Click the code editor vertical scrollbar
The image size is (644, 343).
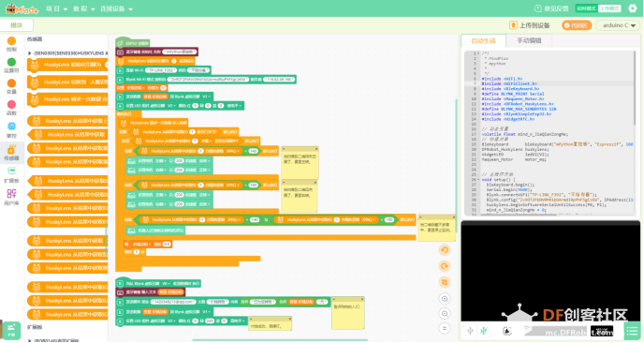tap(636, 88)
